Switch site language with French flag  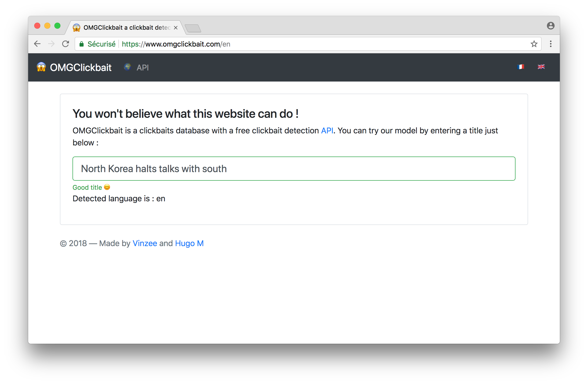coord(520,67)
